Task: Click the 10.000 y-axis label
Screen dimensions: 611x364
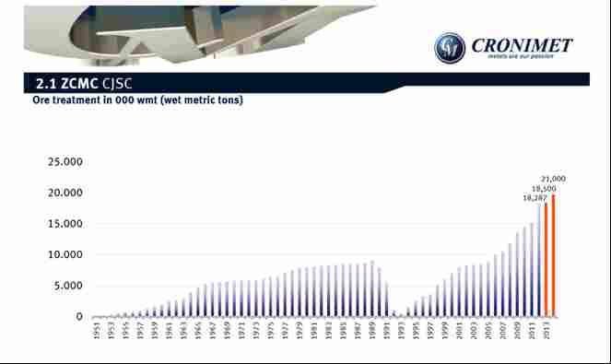Action: [x=65, y=254]
